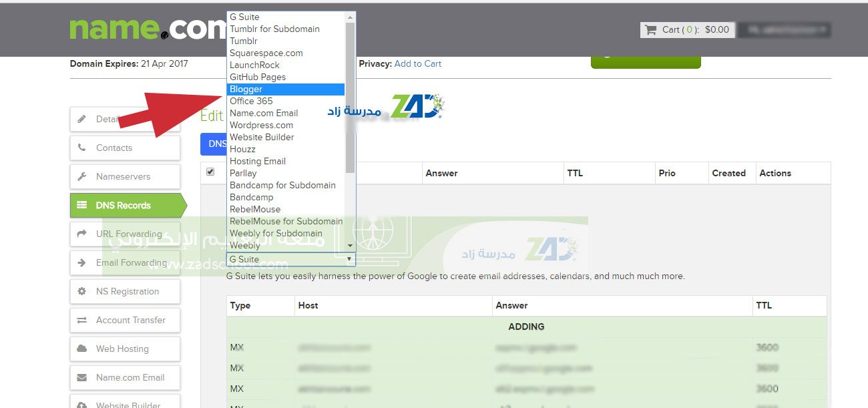
Task: Click the list scrollbar down arrow
Action: pyautogui.click(x=350, y=246)
